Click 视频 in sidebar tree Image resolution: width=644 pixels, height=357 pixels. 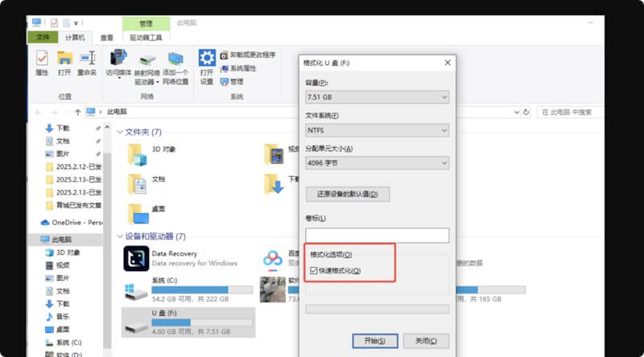pos(57,265)
